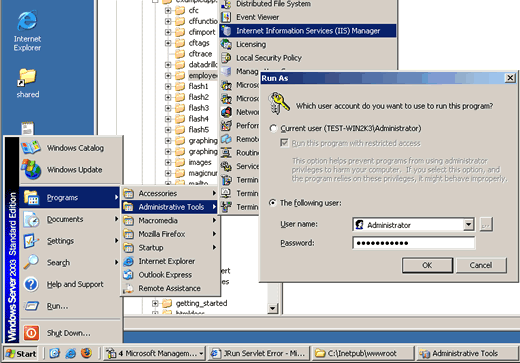
Task: Click the scroll down arrow of tree pane
Action: coord(273,309)
